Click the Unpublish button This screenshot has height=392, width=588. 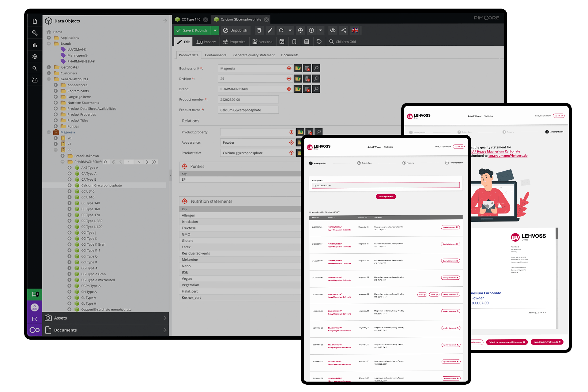pos(235,30)
